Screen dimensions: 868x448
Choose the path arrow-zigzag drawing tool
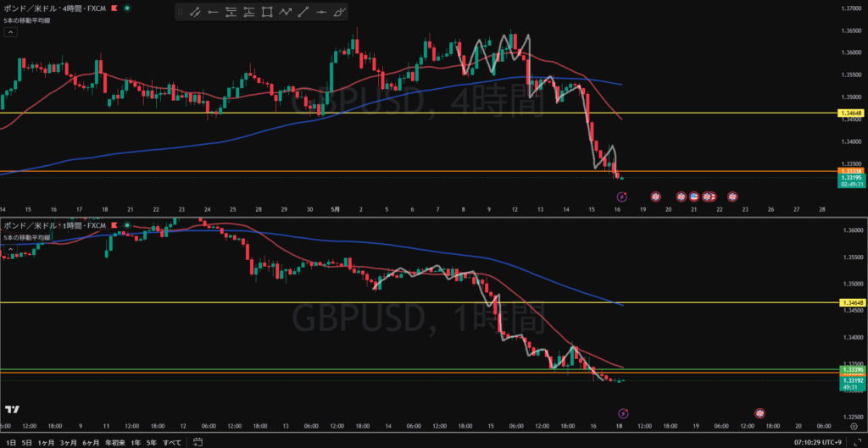click(x=285, y=12)
